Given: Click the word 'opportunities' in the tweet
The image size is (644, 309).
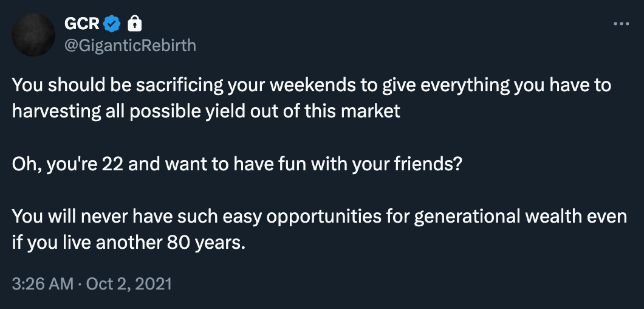Looking at the screenshot, I should (324, 217).
